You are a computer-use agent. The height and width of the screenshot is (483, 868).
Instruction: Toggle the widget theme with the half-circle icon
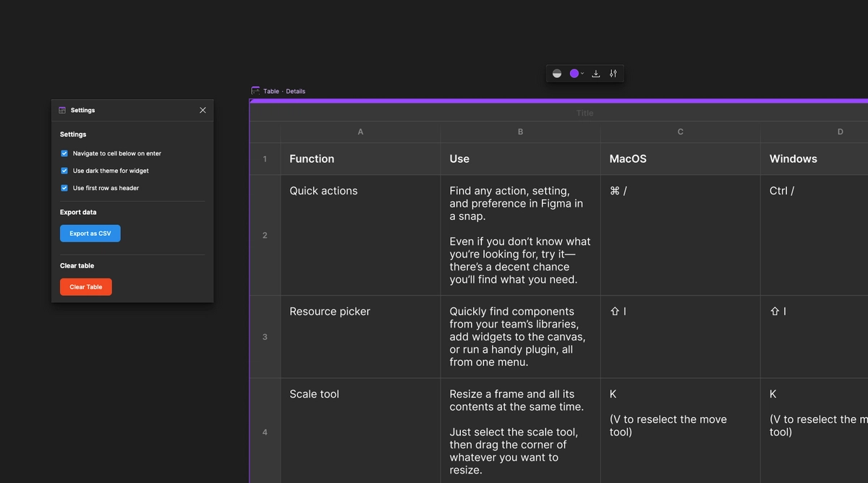(557, 73)
